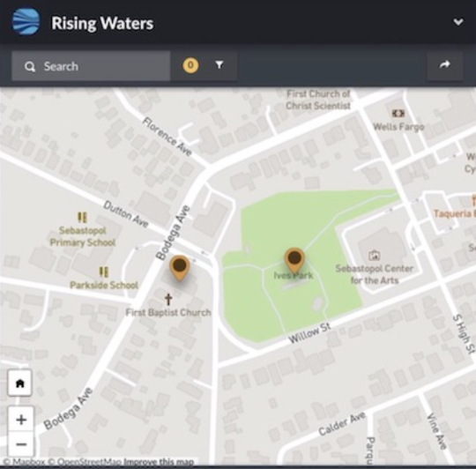Click the Florence Ave label
The image size is (476, 469).
pyautogui.click(x=167, y=137)
